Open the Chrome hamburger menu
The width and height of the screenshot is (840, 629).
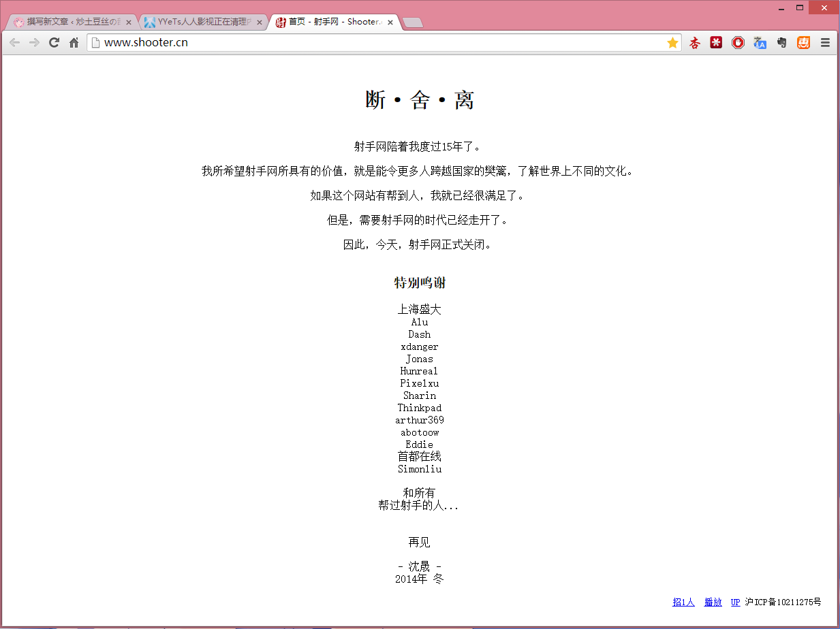(825, 43)
